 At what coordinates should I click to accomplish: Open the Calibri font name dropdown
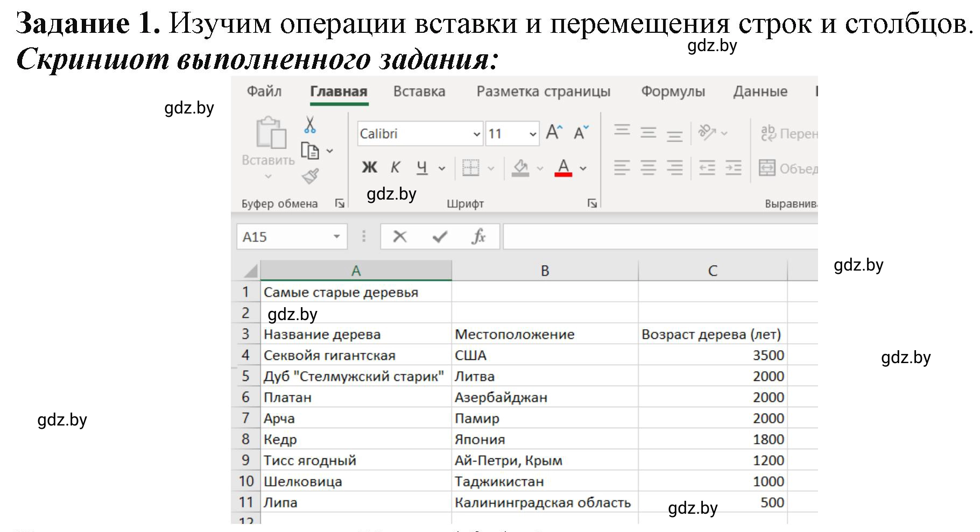(x=476, y=134)
